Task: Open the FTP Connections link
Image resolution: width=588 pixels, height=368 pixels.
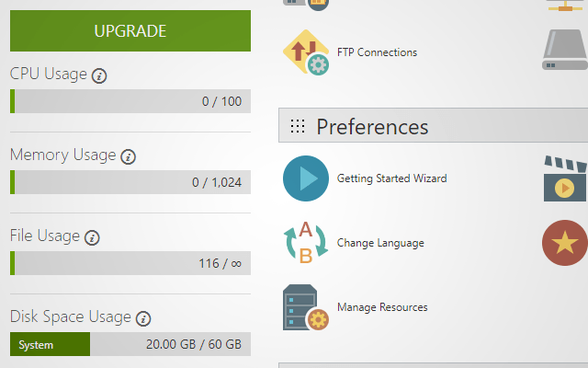Action: (x=377, y=52)
